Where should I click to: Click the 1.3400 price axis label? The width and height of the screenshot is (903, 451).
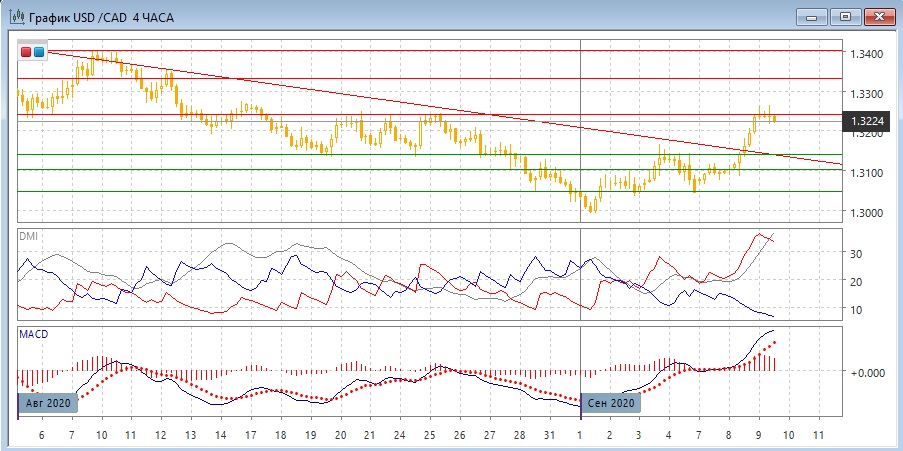[x=868, y=53]
